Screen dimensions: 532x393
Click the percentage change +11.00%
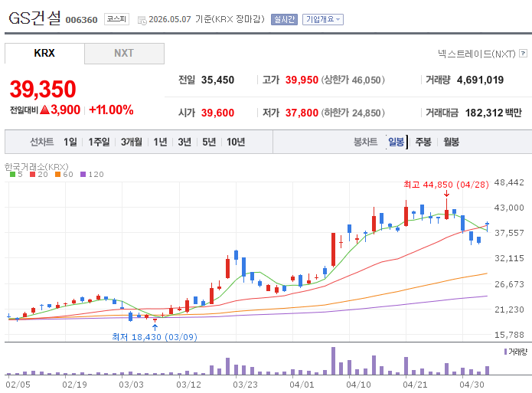[x=111, y=110]
